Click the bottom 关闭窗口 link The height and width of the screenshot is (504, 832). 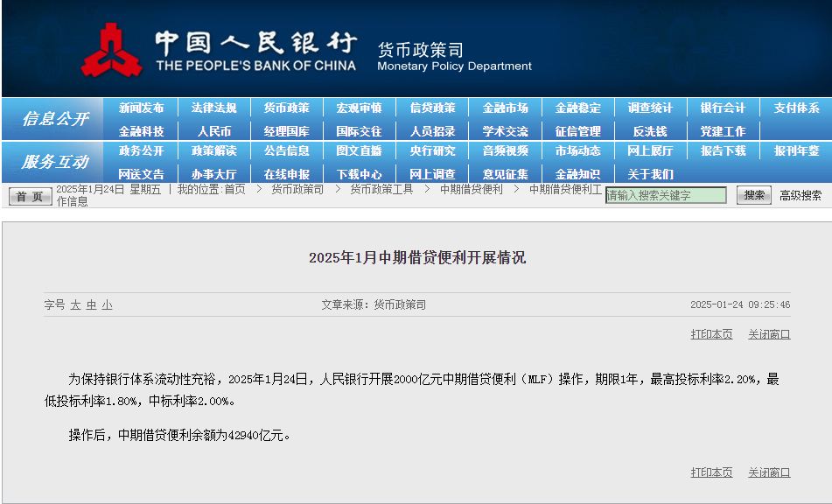click(x=769, y=472)
